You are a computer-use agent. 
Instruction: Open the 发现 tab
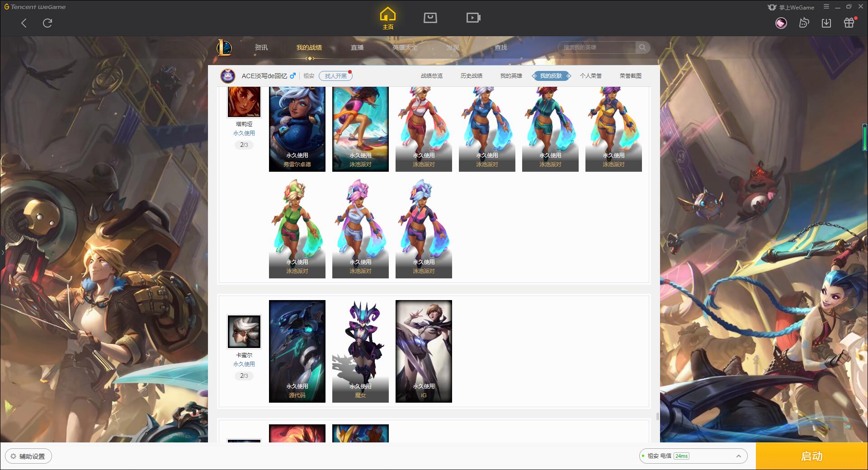(x=453, y=47)
